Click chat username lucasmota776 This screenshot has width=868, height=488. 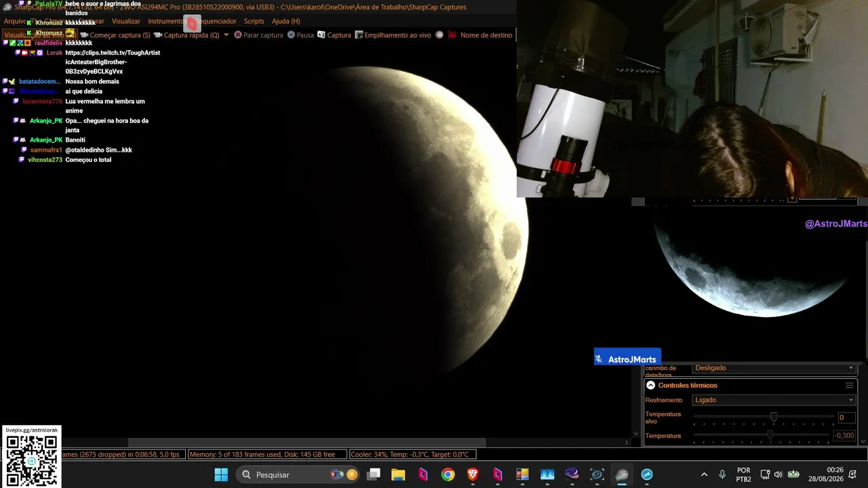[x=42, y=102]
